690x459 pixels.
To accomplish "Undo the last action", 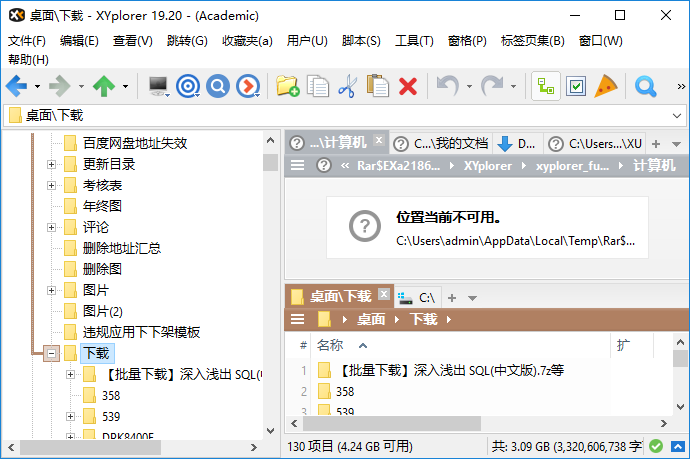I will [448, 86].
